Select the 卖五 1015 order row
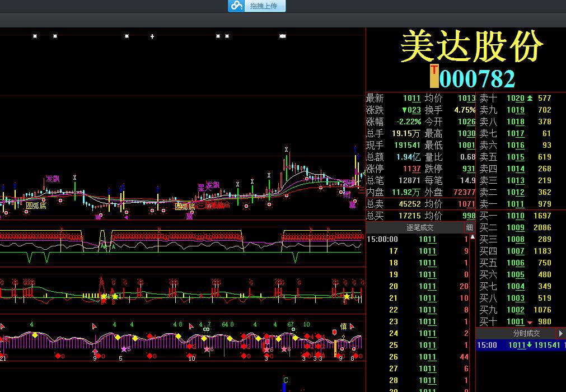Image resolution: width=566 pixels, height=392 pixels. tap(516, 157)
